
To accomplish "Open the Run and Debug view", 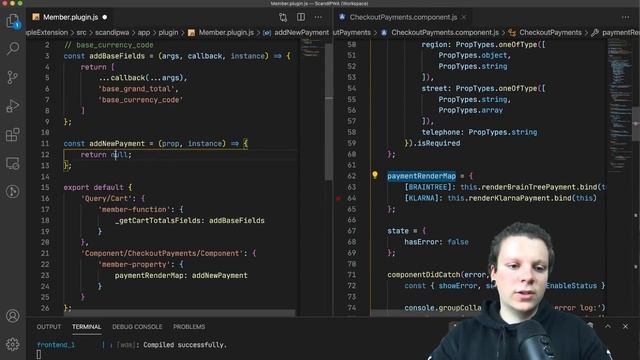I will click(13, 106).
